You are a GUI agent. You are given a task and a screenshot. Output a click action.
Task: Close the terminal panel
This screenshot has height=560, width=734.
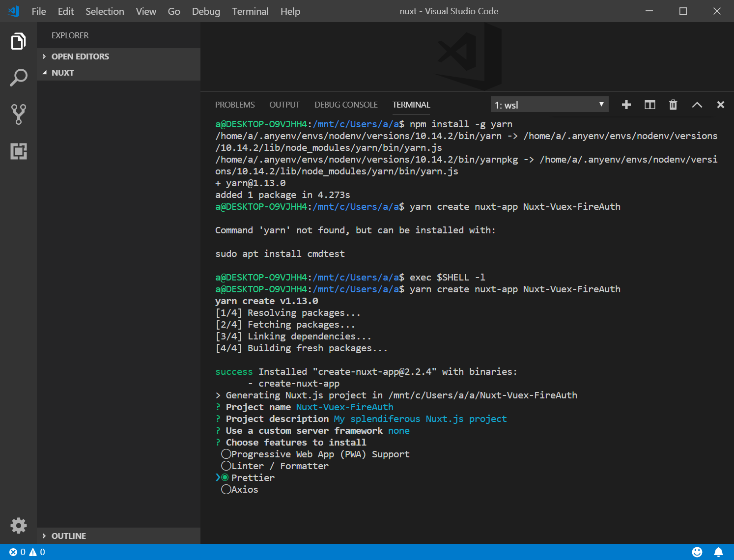(720, 105)
